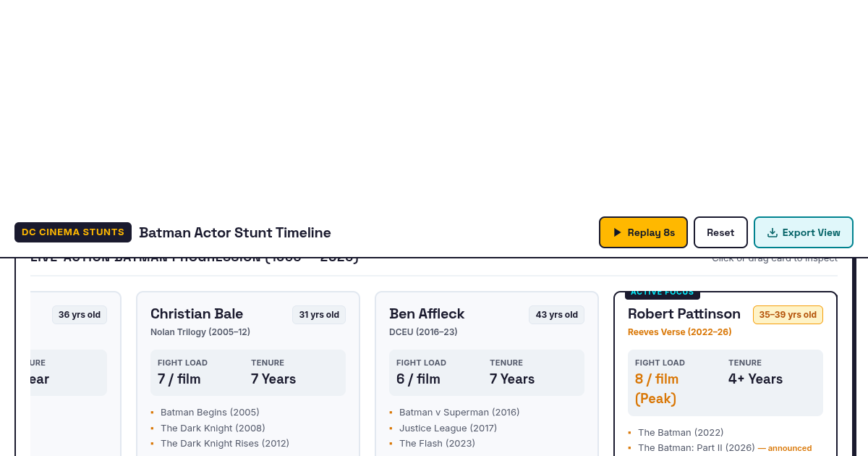
Task: Select The Flash (2023) list item
Action: 437,444
